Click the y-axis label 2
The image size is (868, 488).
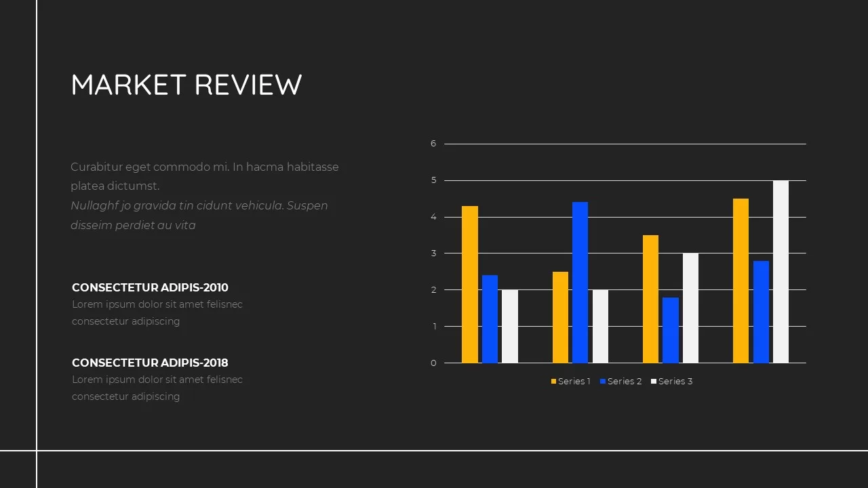point(433,290)
